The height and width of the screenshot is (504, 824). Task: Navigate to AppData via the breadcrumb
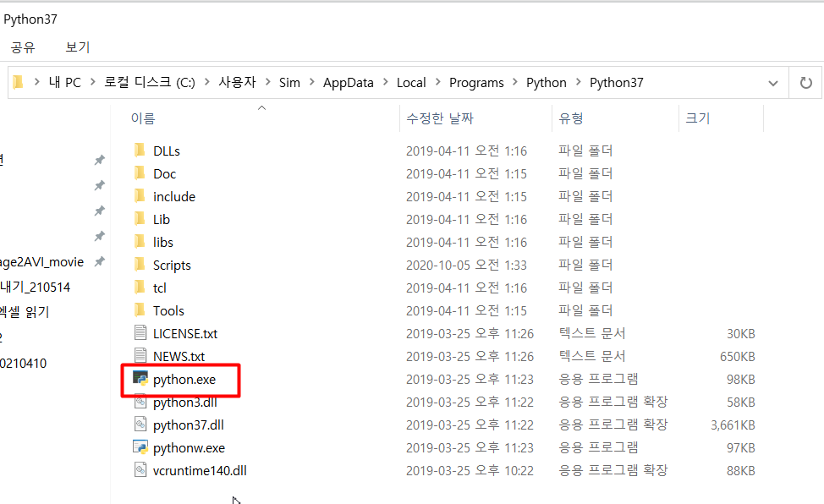coord(348,82)
